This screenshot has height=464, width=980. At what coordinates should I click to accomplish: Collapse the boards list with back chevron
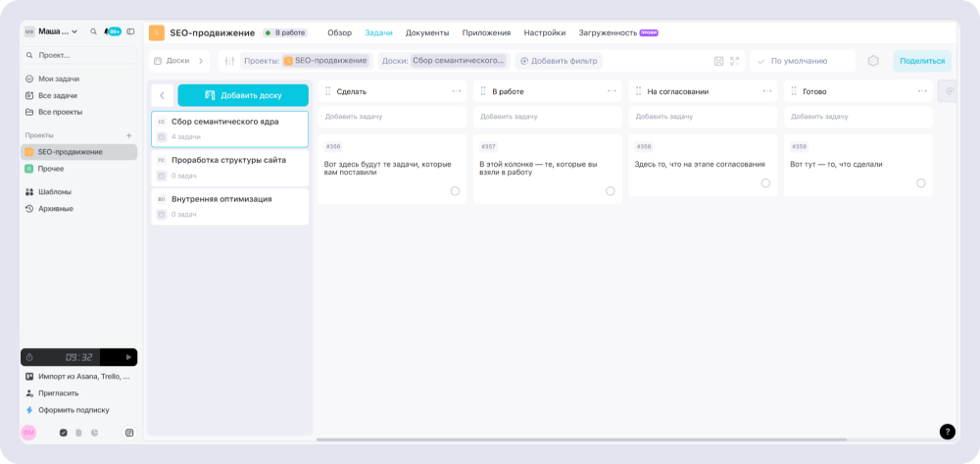(x=162, y=95)
